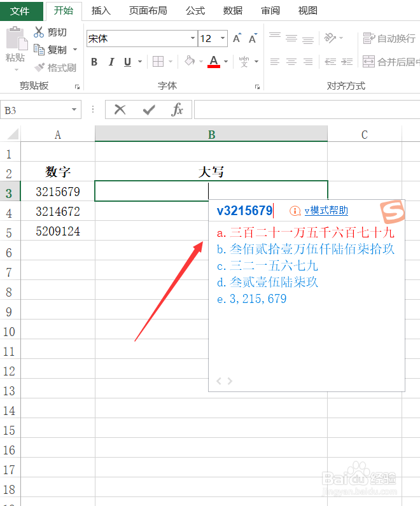The height and width of the screenshot is (506, 420).
Task: Click the Paste clipboard icon
Action: pyautogui.click(x=17, y=38)
